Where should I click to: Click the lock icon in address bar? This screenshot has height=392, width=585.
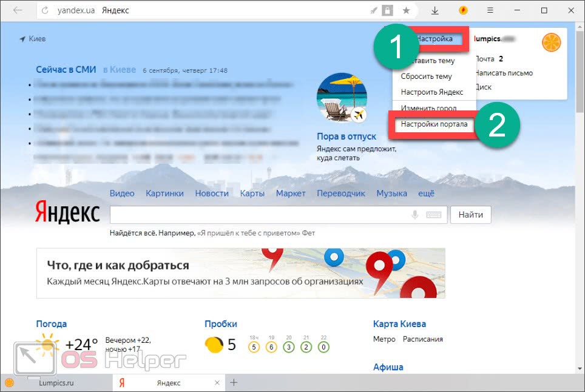pos(388,10)
